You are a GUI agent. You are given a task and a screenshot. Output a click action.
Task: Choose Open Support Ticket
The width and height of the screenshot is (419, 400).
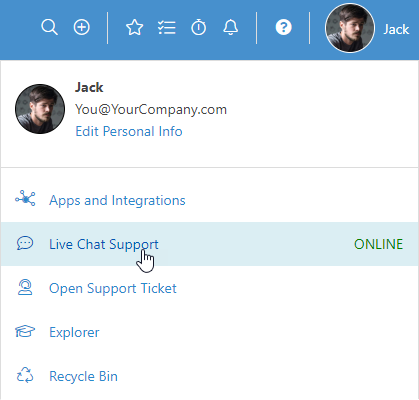pos(209,288)
